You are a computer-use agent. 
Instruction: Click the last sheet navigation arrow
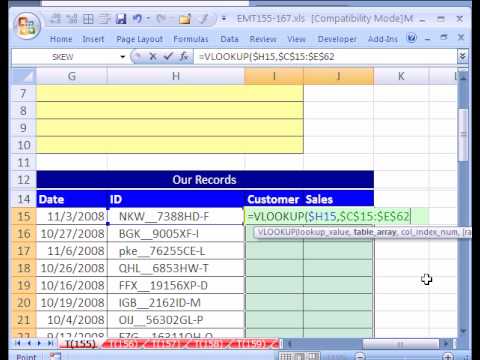(x=50, y=343)
